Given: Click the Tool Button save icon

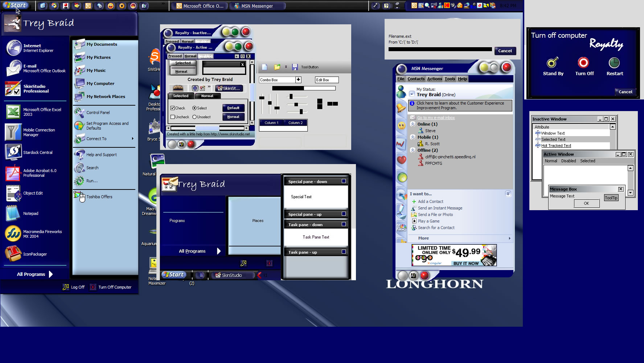Looking at the screenshot, I should [295, 67].
